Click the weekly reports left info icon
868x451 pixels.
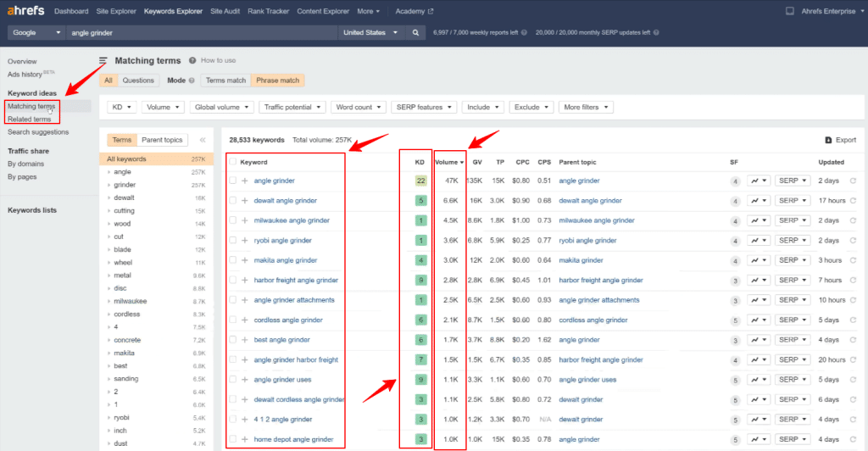click(x=524, y=33)
